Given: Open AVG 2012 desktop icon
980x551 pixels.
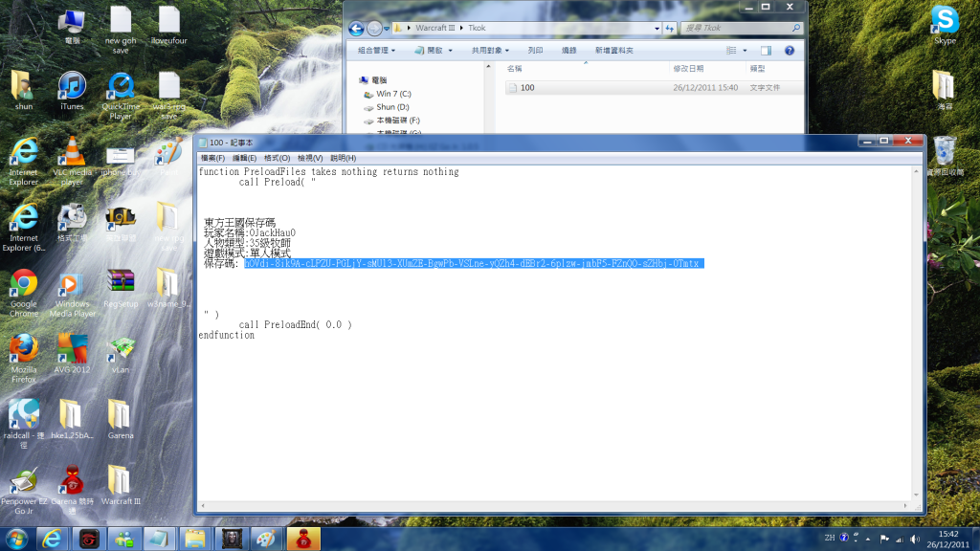Looking at the screenshot, I should (72, 354).
